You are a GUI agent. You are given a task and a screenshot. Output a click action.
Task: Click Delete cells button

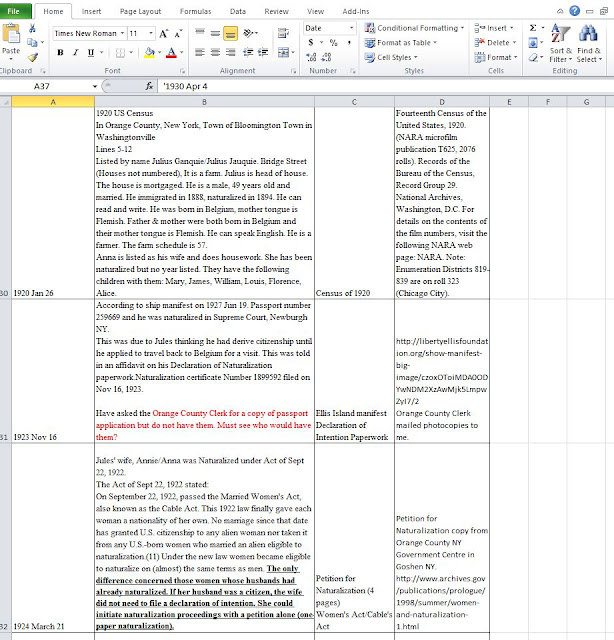pos(495,43)
